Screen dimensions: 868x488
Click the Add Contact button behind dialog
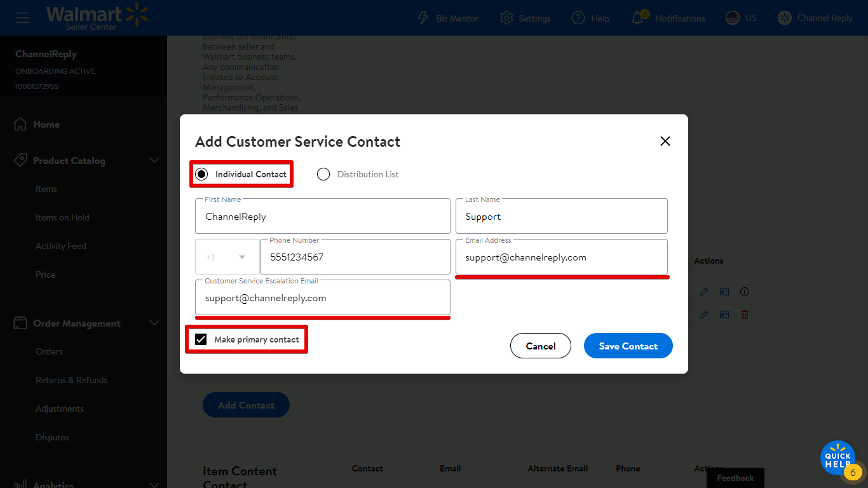click(x=246, y=405)
